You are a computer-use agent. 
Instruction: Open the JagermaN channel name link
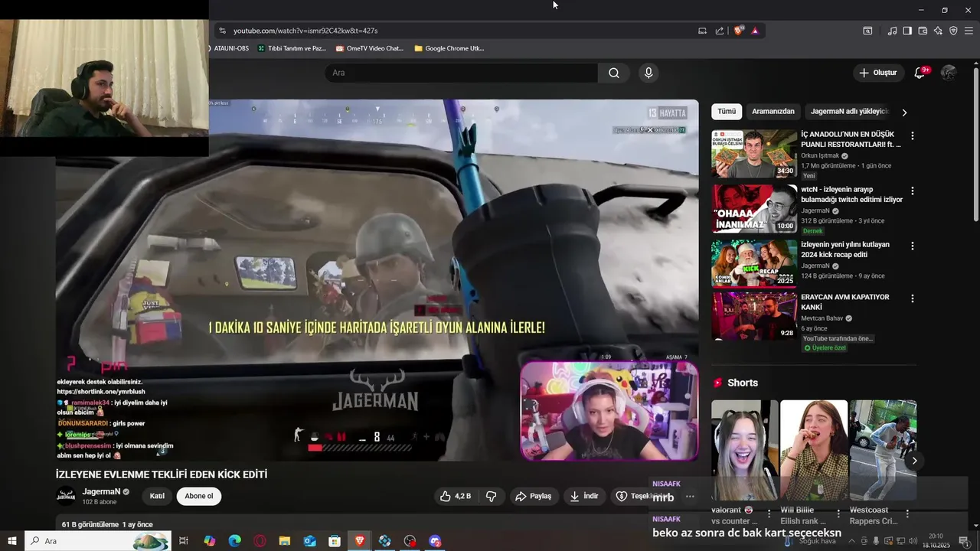102,491
